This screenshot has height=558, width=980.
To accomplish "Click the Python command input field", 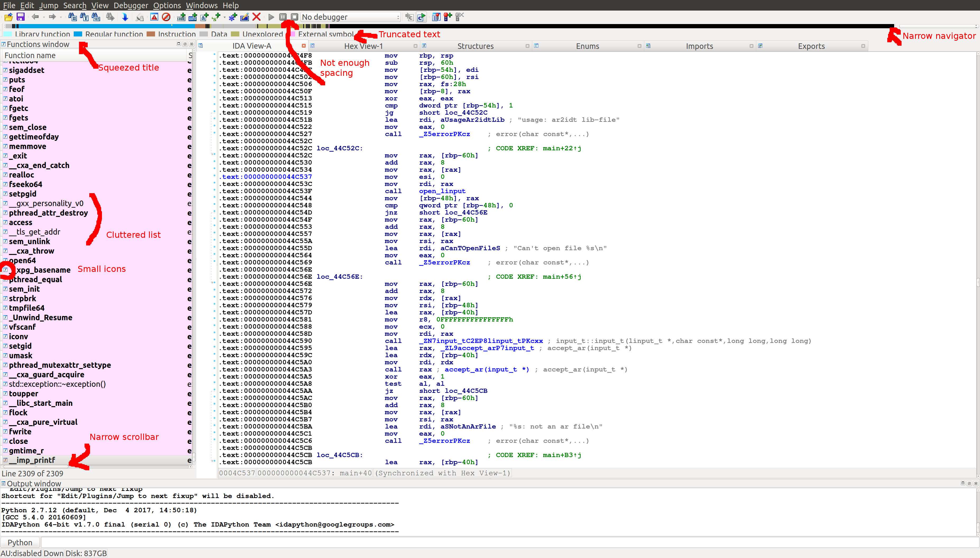I will [x=510, y=542].
